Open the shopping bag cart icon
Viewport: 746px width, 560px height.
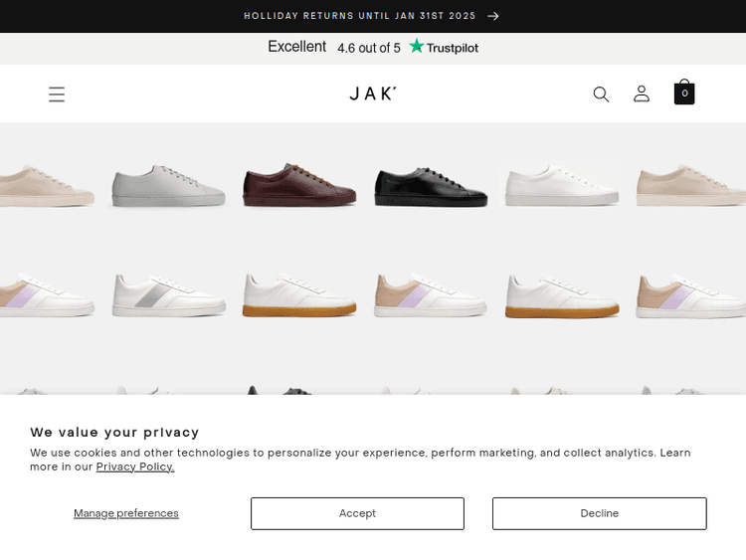[x=684, y=93]
